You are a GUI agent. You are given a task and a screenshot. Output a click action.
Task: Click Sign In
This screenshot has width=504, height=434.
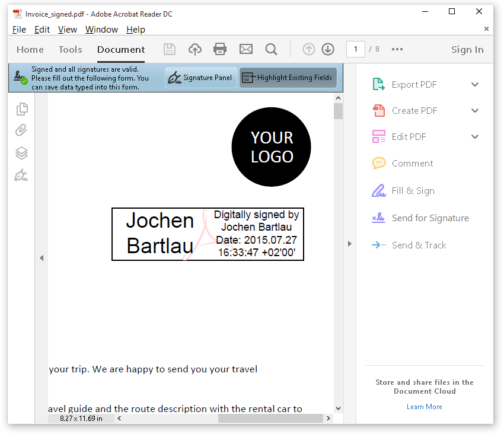[x=467, y=50]
